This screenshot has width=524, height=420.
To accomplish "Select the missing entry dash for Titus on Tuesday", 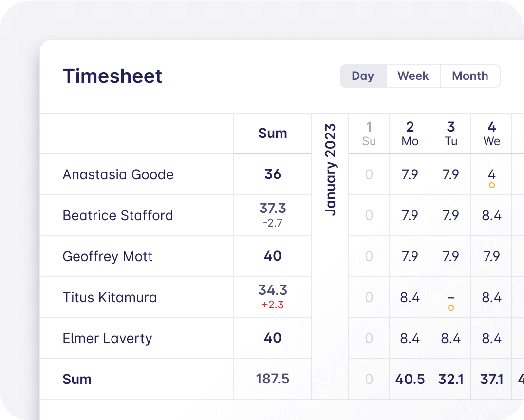I will click(450, 297).
